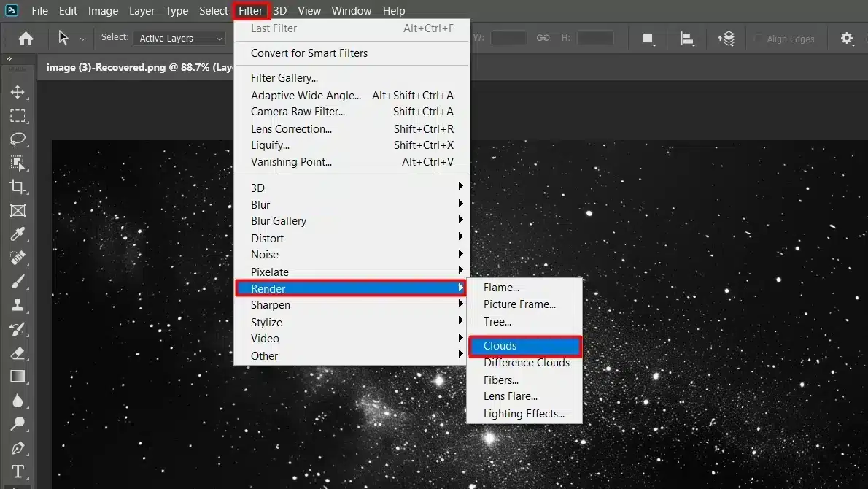Open the View menu
The width and height of the screenshot is (868, 489).
point(309,10)
